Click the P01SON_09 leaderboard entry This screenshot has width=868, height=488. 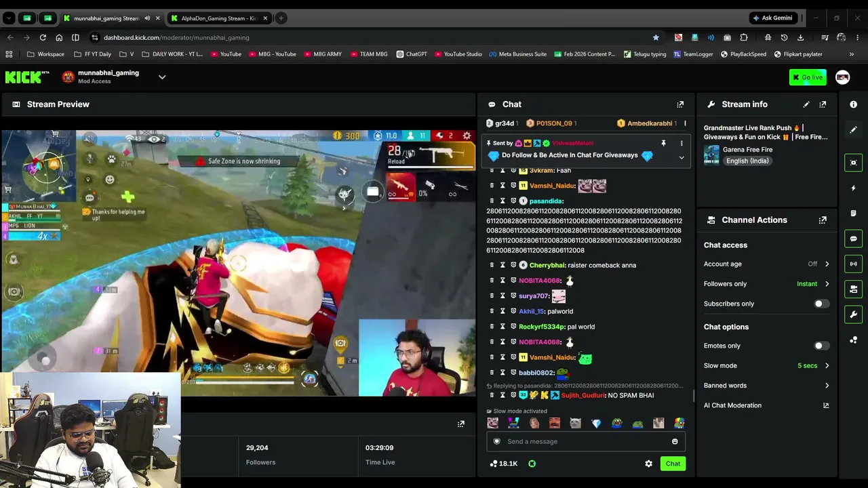tap(551, 123)
